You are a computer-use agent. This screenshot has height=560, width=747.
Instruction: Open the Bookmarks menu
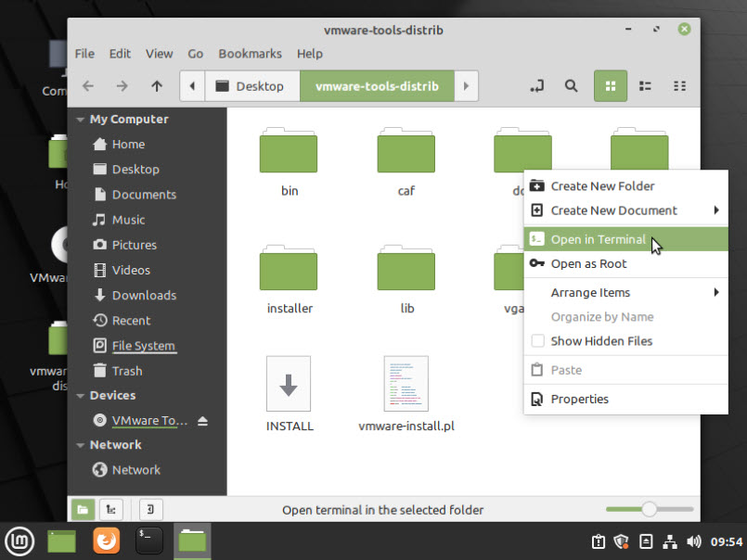coord(251,54)
